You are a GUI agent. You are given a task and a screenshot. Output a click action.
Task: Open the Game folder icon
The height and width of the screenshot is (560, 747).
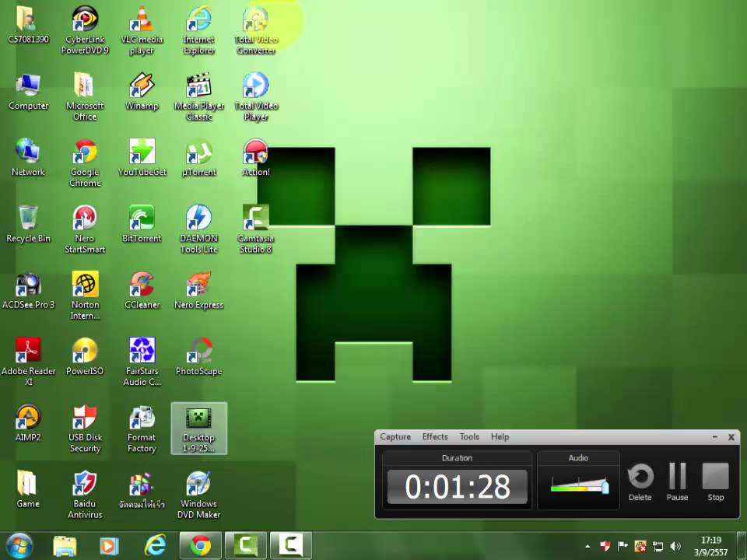point(28,489)
